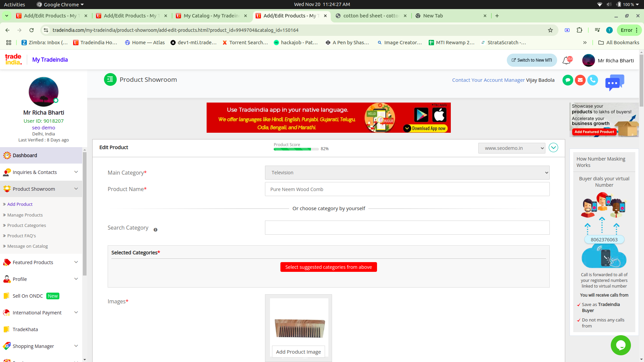Open the www.seodemo.in website dropdown
The width and height of the screenshot is (644, 362).
click(x=512, y=148)
